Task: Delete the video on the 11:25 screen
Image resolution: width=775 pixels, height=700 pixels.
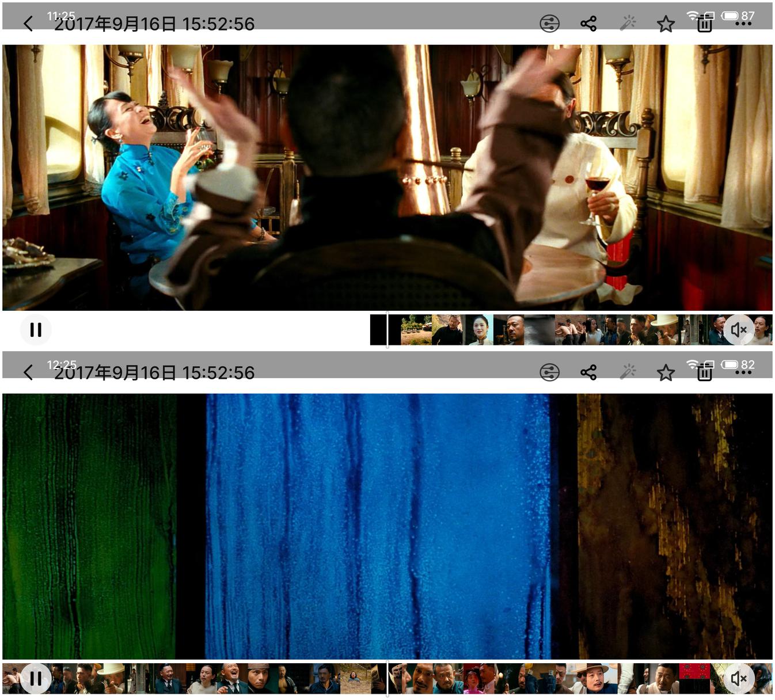Action: coord(704,24)
